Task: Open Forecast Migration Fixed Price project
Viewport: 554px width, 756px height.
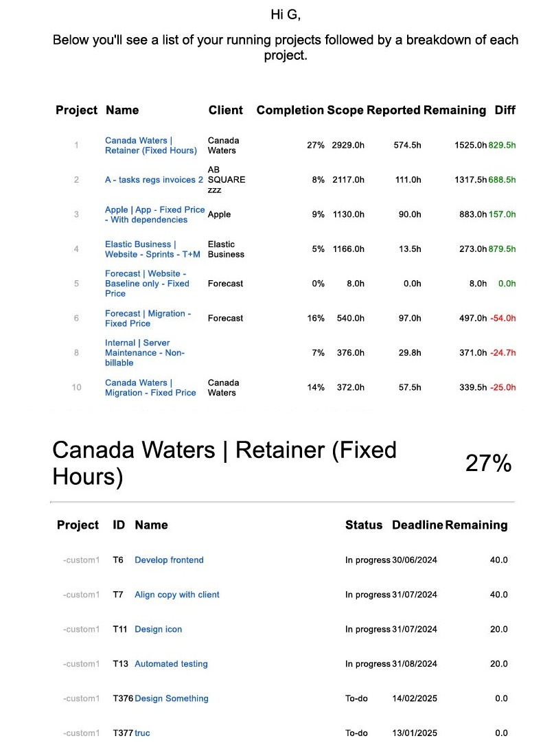Action: (x=148, y=318)
